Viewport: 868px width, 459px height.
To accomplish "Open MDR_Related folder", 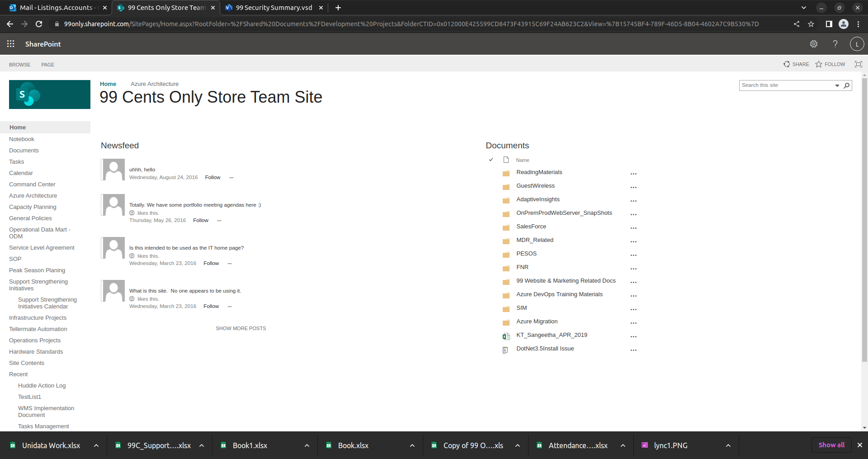I will (535, 240).
